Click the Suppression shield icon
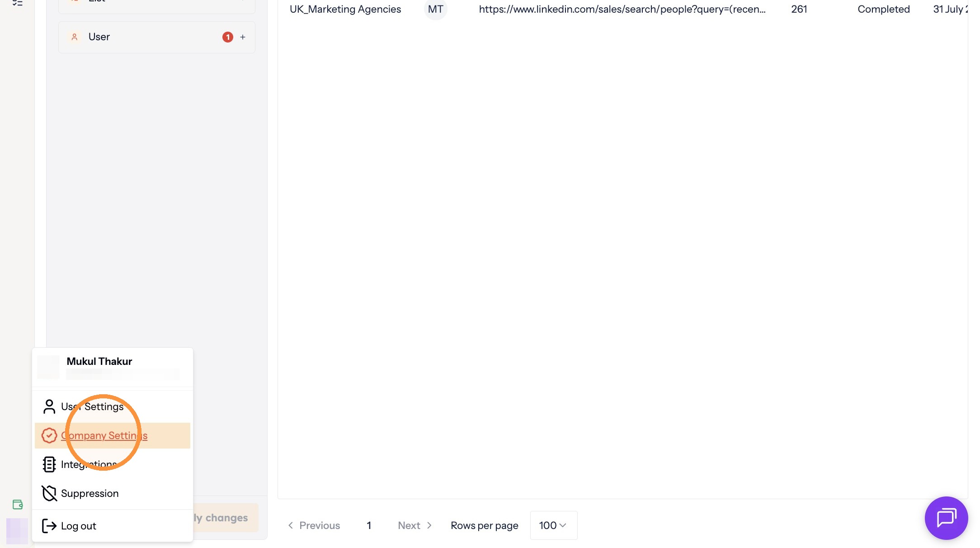Image resolution: width=980 pixels, height=548 pixels. pyautogui.click(x=49, y=493)
